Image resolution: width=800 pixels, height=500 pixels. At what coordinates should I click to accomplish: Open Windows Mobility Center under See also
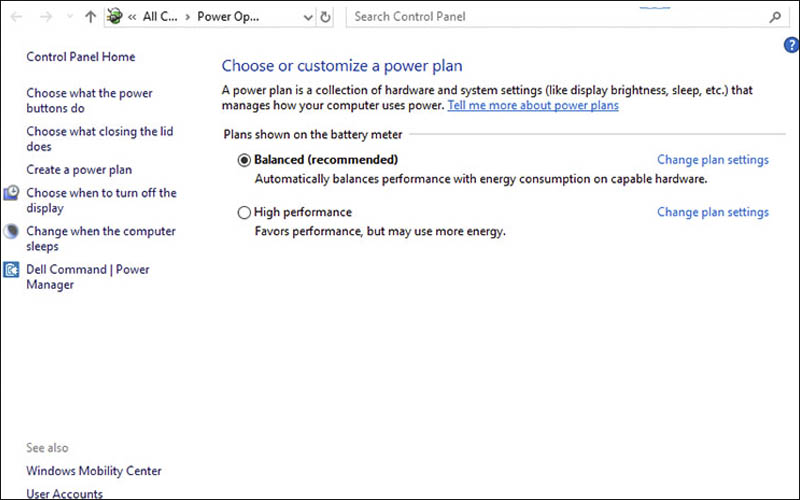(93, 471)
